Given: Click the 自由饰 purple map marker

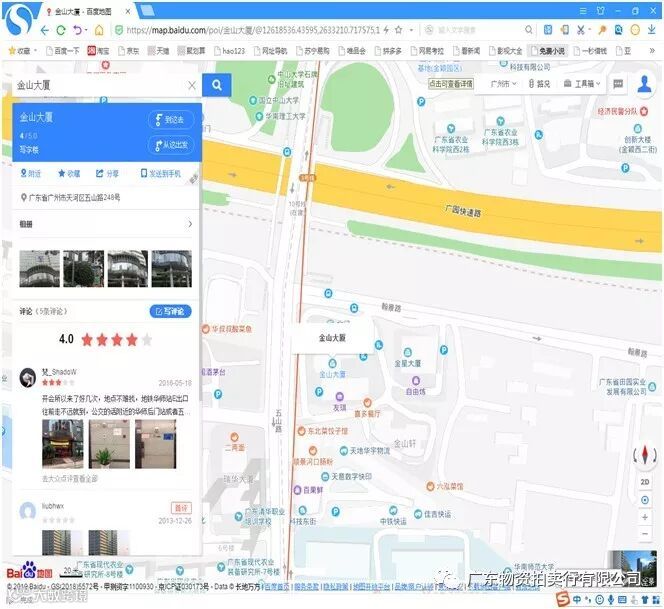Looking at the screenshot, I should coord(416,380).
